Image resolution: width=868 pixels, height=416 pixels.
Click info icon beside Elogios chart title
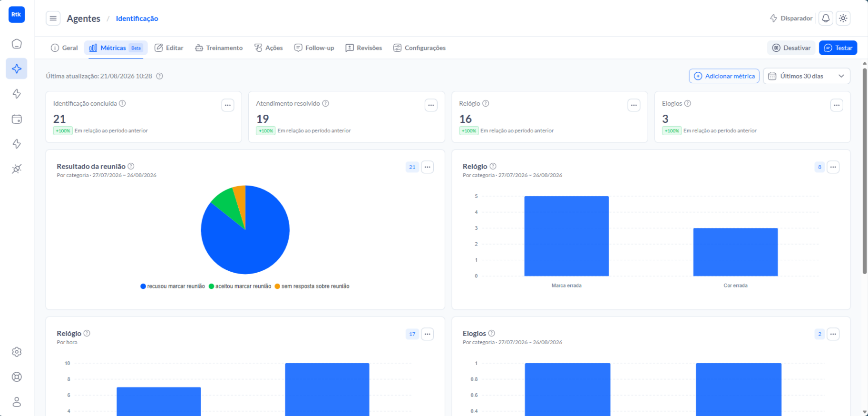[x=492, y=333]
